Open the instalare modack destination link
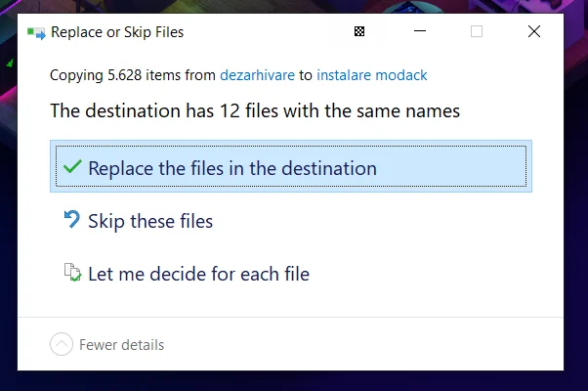This screenshot has width=588, height=391. (371, 75)
